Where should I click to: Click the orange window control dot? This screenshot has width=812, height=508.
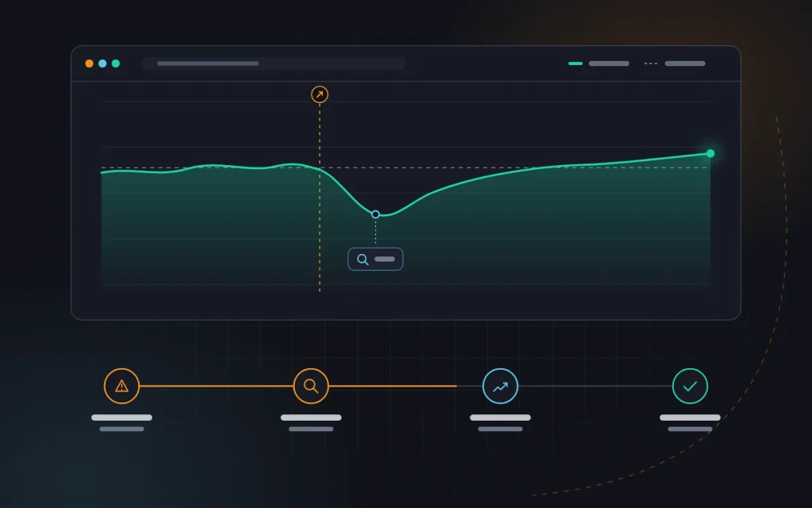(x=89, y=63)
